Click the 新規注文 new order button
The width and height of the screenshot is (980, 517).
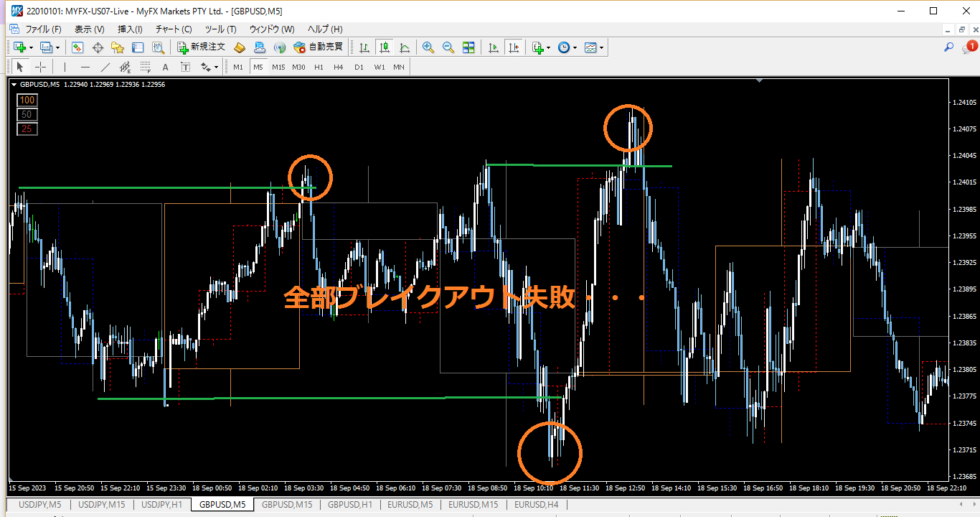202,47
